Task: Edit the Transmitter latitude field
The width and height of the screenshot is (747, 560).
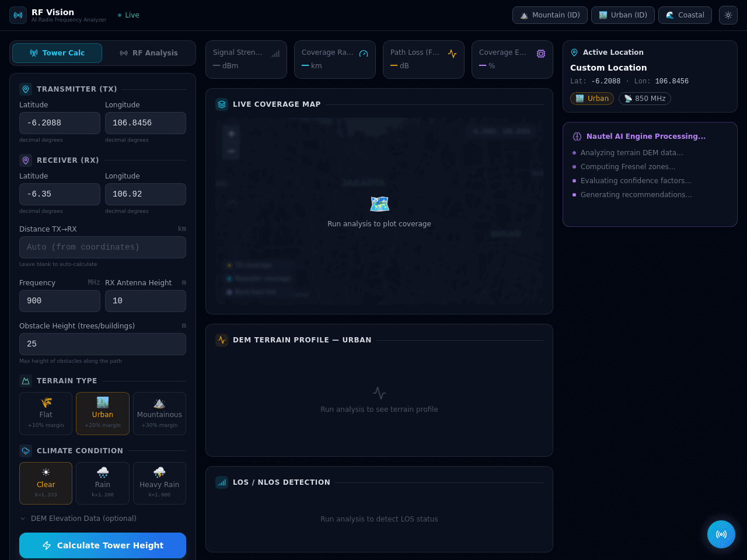Action: click(60, 123)
